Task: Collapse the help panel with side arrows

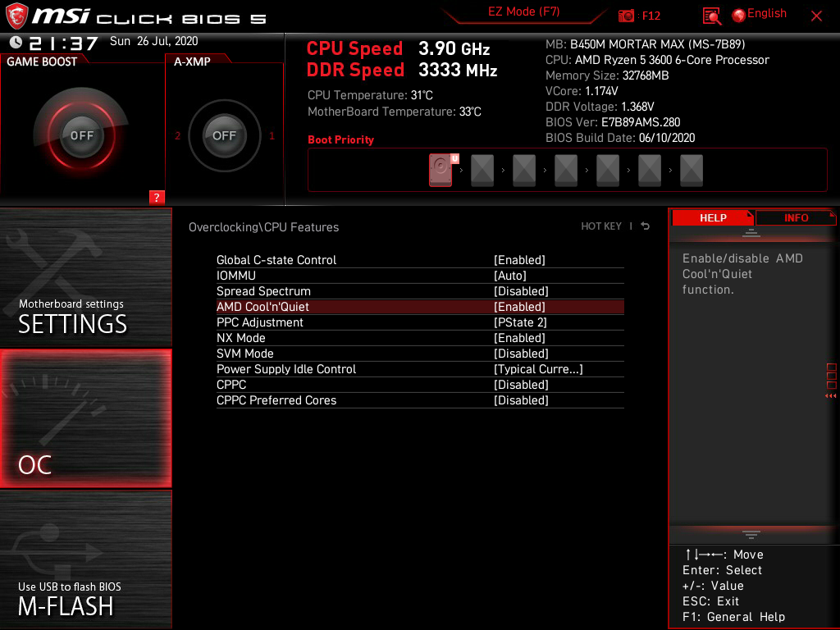Action: pyautogui.click(x=830, y=396)
